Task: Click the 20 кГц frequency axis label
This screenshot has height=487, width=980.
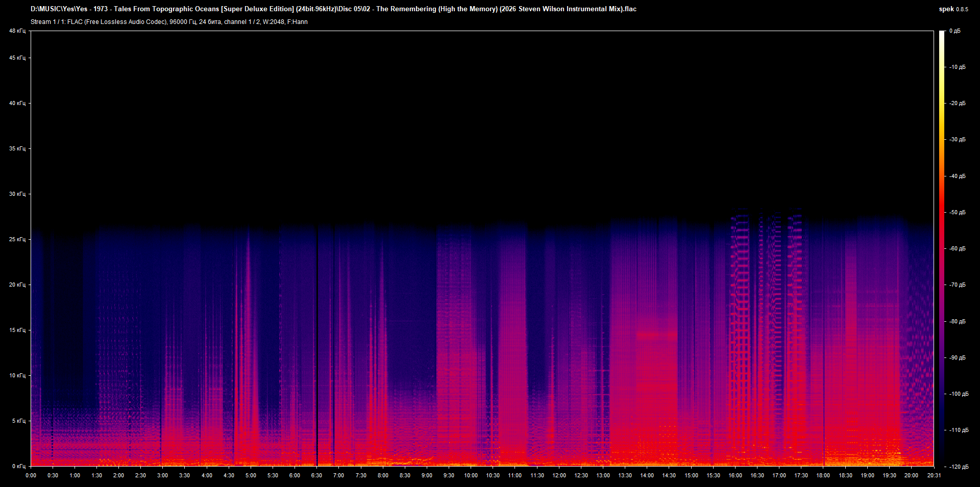Action: (17, 285)
